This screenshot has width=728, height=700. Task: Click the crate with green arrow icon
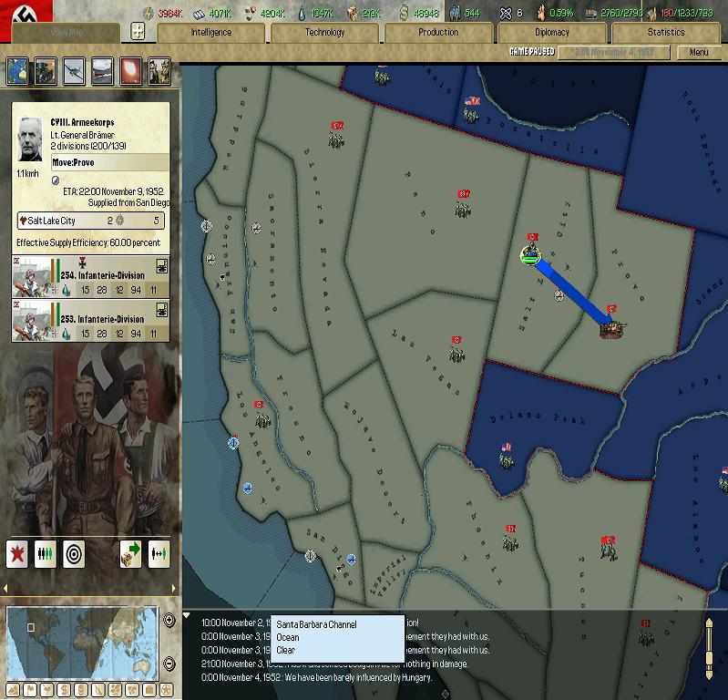point(130,553)
